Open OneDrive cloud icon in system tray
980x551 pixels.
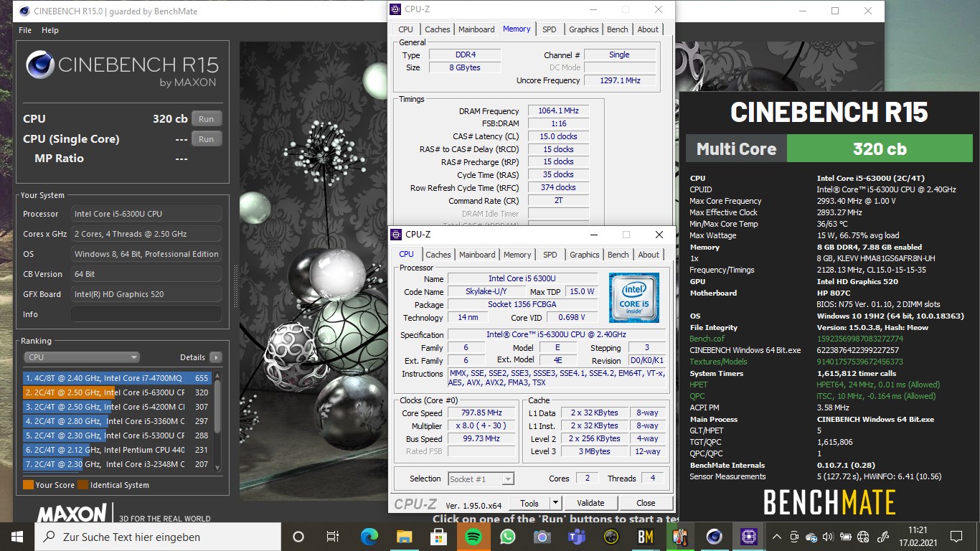pyautogui.click(x=811, y=537)
